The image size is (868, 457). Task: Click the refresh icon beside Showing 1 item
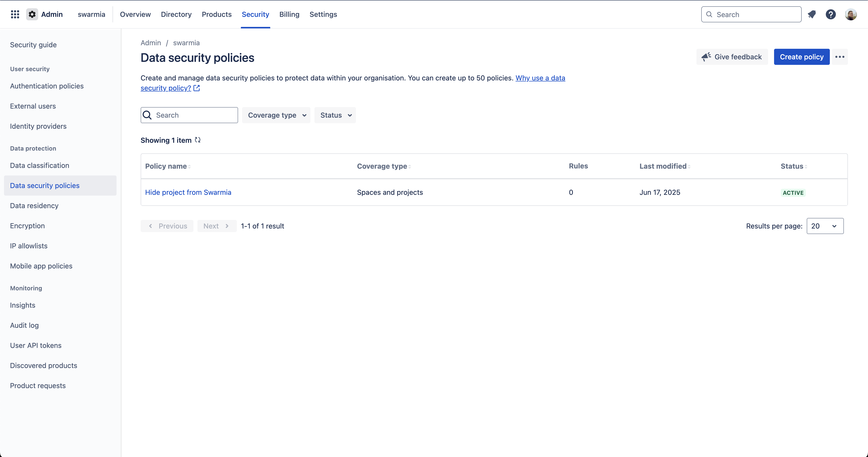pyautogui.click(x=198, y=140)
